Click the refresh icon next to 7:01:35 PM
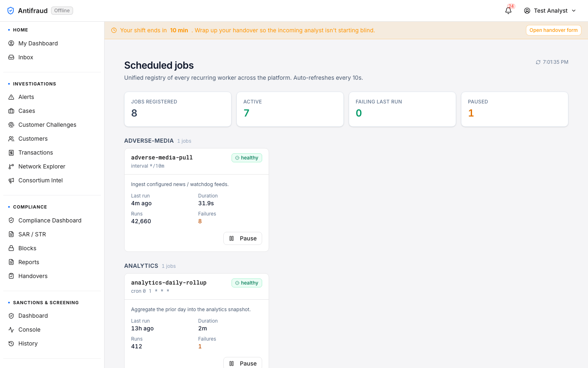Viewport: 588px width, 368px height. [538, 62]
